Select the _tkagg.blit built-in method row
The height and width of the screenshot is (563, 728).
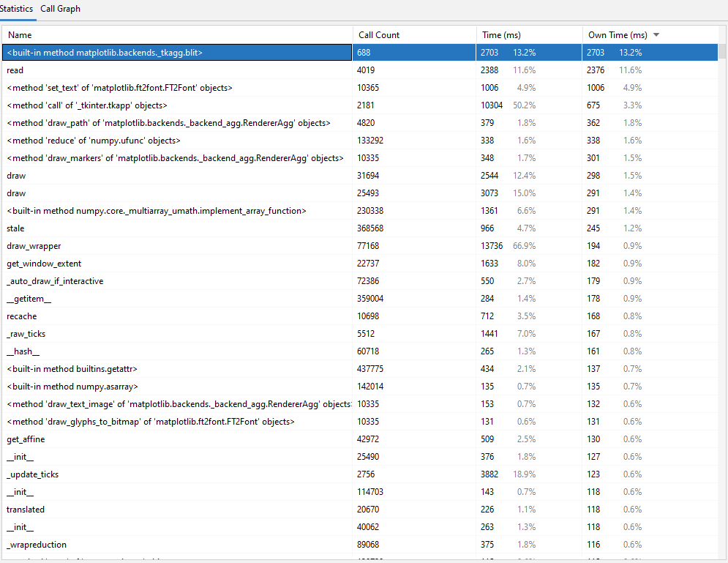coord(360,53)
